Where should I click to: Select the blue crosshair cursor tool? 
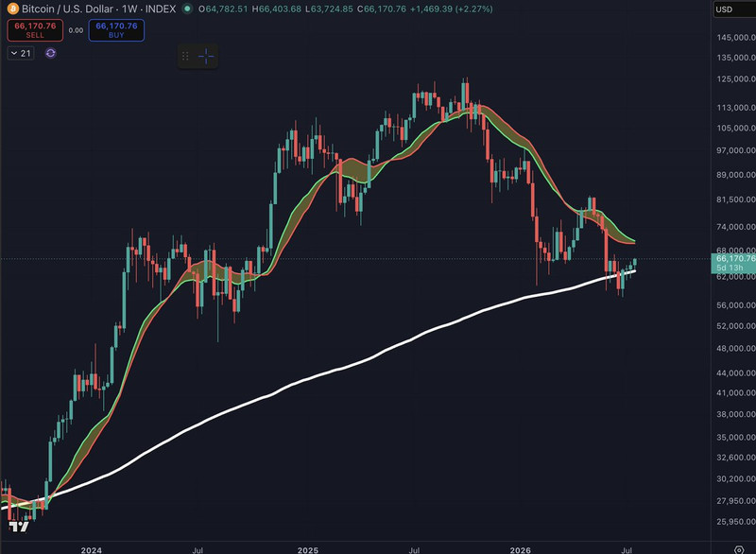[206, 57]
